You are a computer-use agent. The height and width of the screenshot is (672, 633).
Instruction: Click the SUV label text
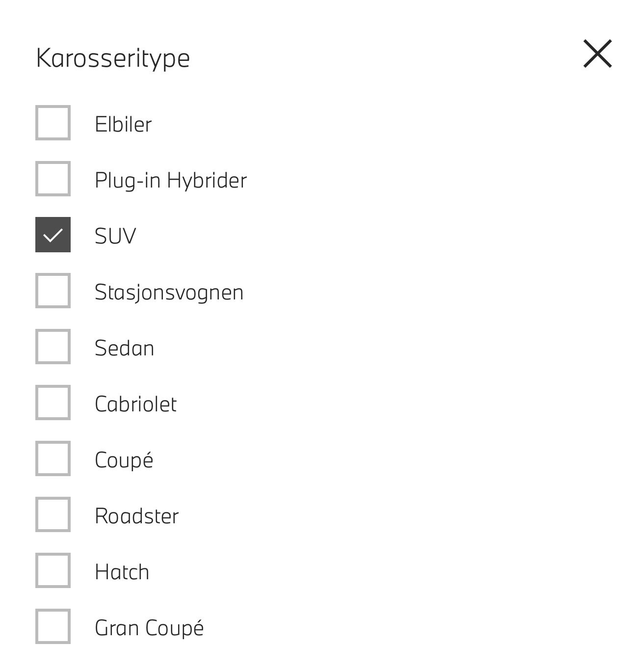click(x=115, y=236)
